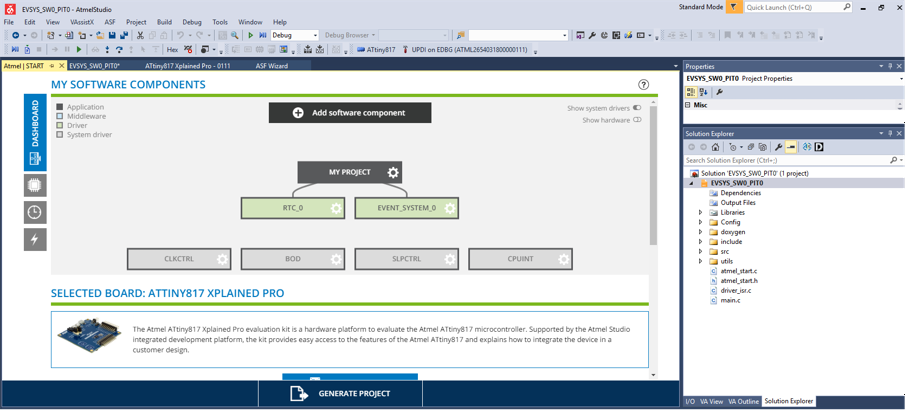Click GENERATE PROJECT button
The width and height of the screenshot is (905, 410).
(341, 393)
